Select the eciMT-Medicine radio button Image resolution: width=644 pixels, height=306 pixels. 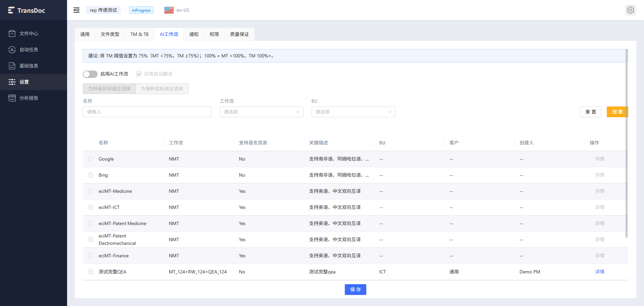click(x=91, y=191)
